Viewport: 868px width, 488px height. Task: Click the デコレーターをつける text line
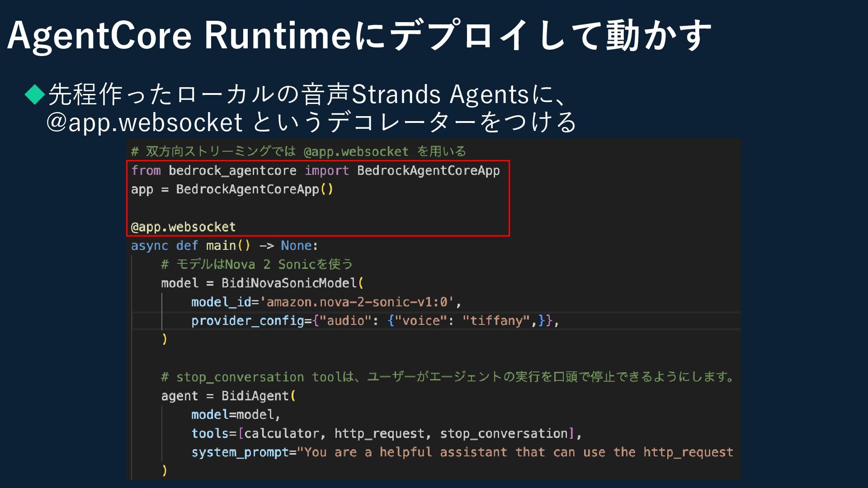312,122
